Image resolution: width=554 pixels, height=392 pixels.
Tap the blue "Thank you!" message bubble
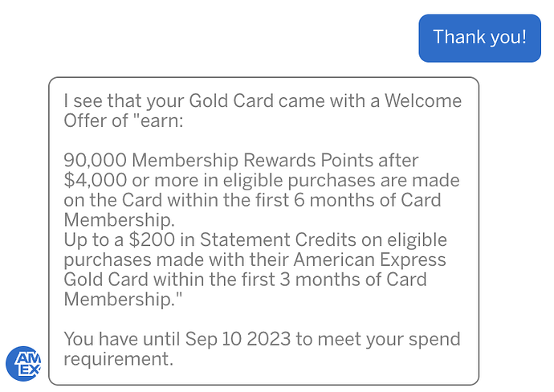point(479,37)
